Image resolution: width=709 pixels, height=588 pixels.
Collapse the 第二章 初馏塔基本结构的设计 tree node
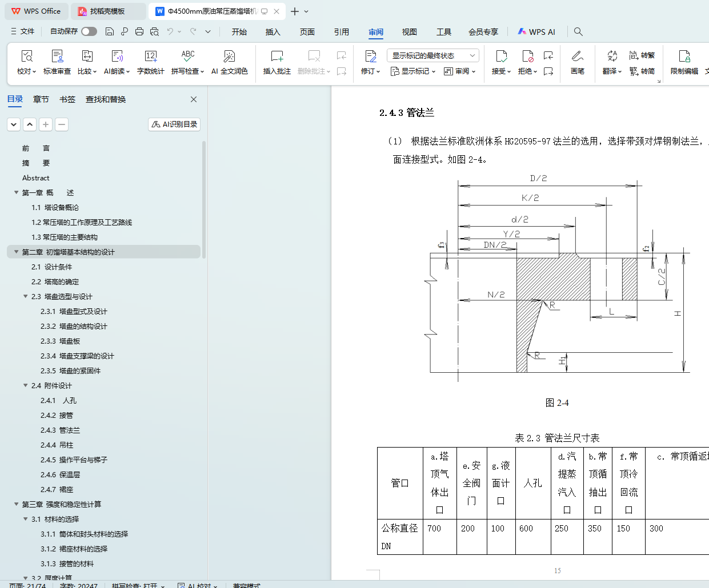17,252
